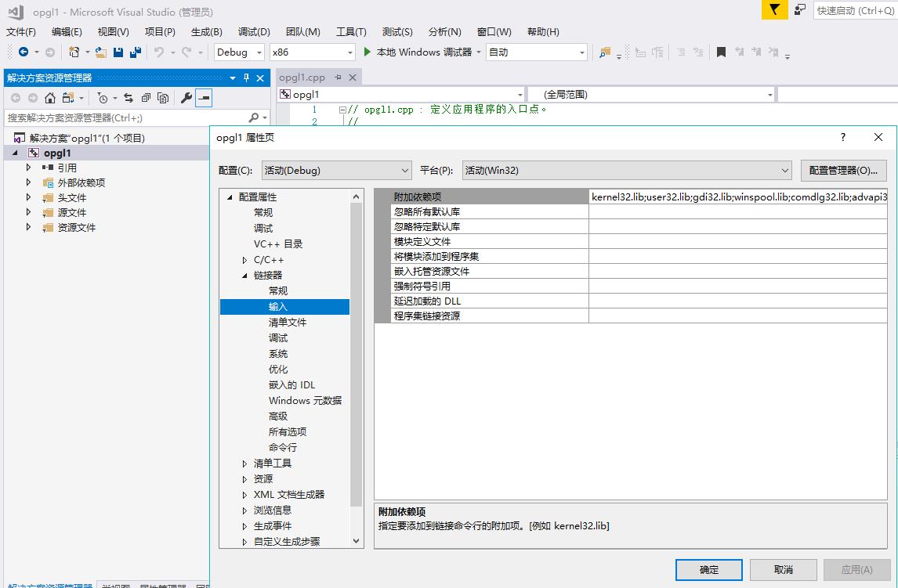Expand the 引用 node in Solution Explorer
The image size is (898, 588).
[28, 168]
